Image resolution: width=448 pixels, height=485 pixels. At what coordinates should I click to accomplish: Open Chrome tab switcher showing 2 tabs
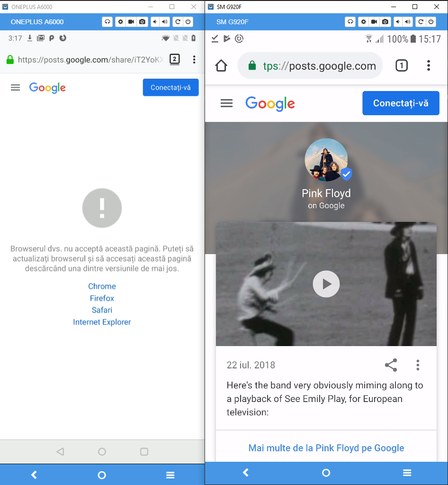tap(174, 60)
